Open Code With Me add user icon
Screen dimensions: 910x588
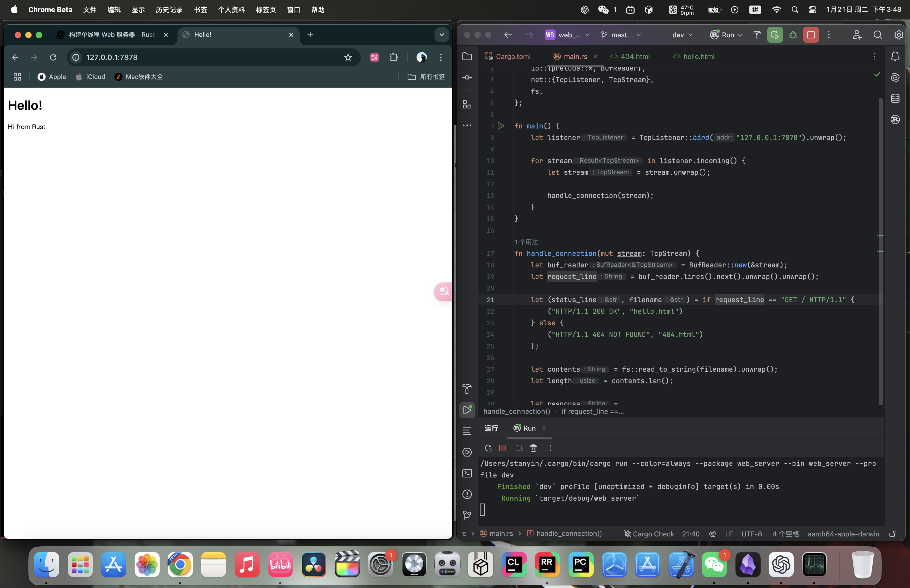tap(857, 35)
